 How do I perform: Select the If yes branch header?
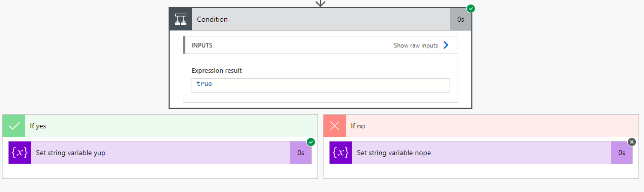coord(160,126)
